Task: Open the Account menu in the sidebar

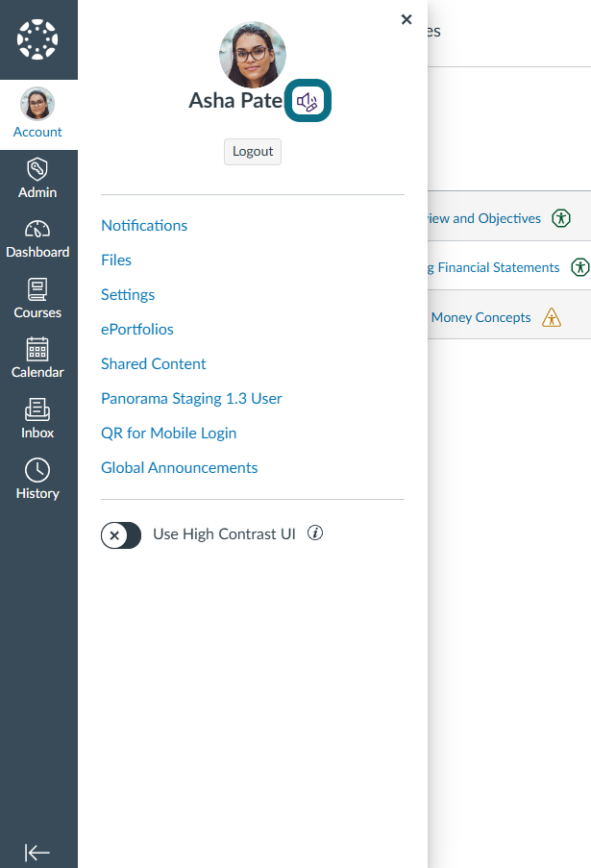Action: click(37, 114)
